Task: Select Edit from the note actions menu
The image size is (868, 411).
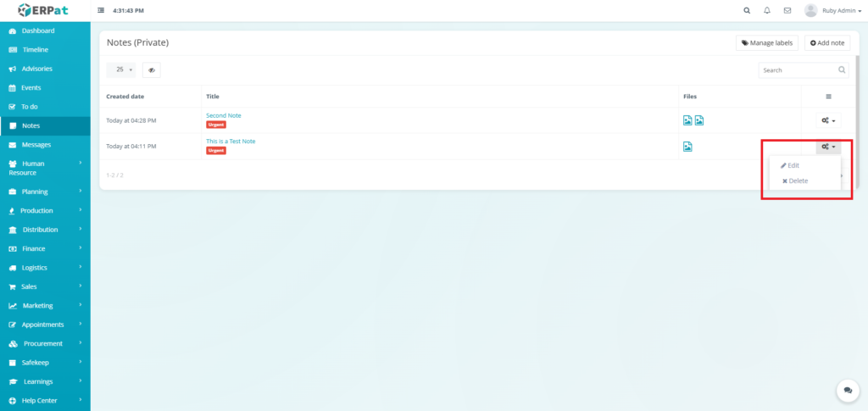Action: click(x=790, y=165)
